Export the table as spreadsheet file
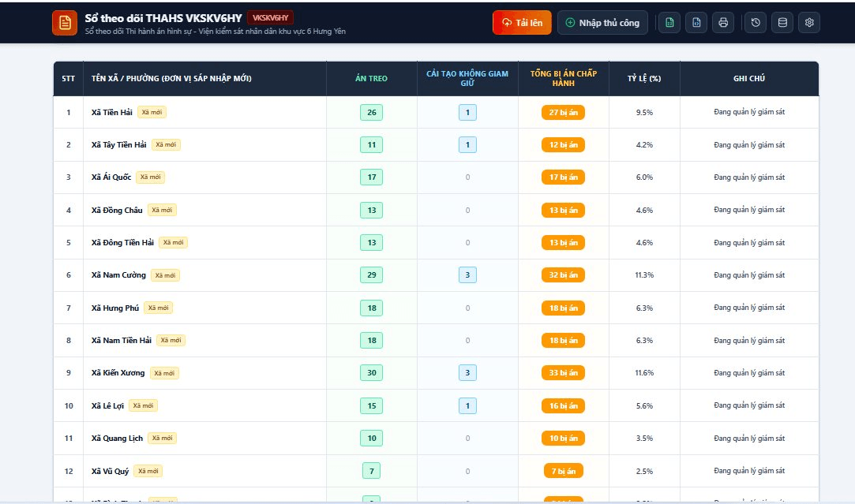Viewport: 855px width, 504px height. point(669,22)
